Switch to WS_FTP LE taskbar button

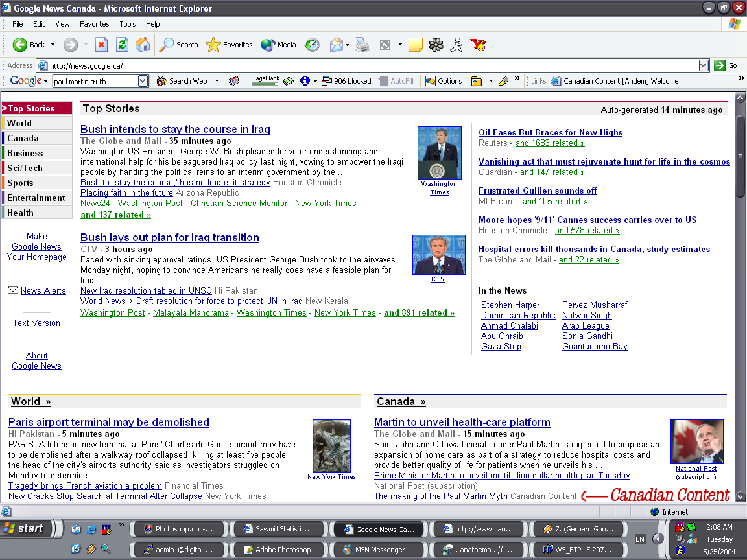579,550
